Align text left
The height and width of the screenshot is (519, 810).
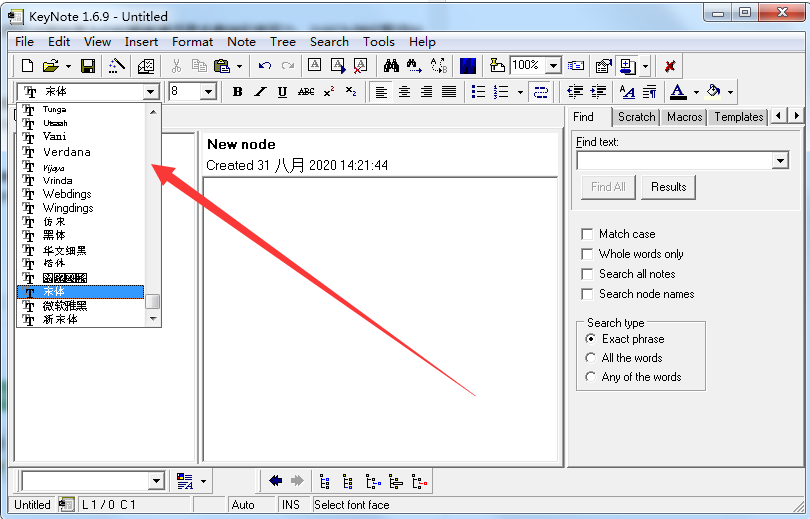click(x=381, y=92)
